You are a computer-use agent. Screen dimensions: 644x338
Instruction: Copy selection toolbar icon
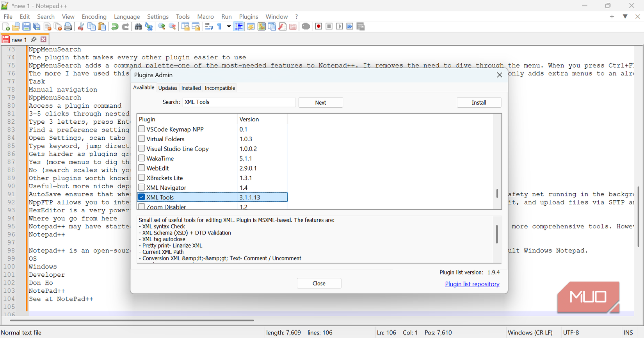pyautogui.click(x=91, y=27)
